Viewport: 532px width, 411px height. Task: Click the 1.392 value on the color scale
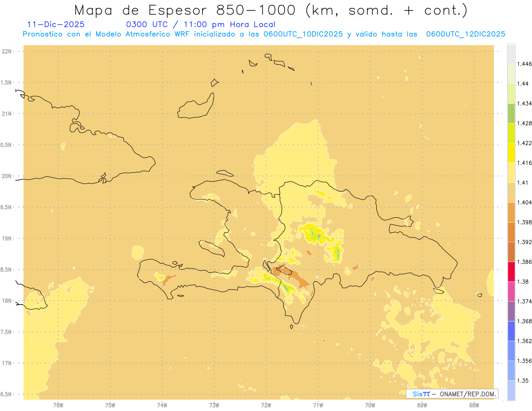[525, 242]
